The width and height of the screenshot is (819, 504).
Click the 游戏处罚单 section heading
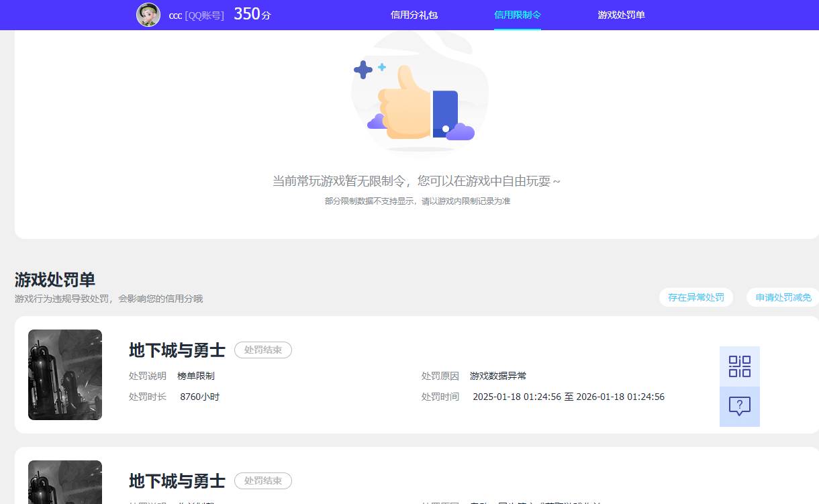pos(54,280)
